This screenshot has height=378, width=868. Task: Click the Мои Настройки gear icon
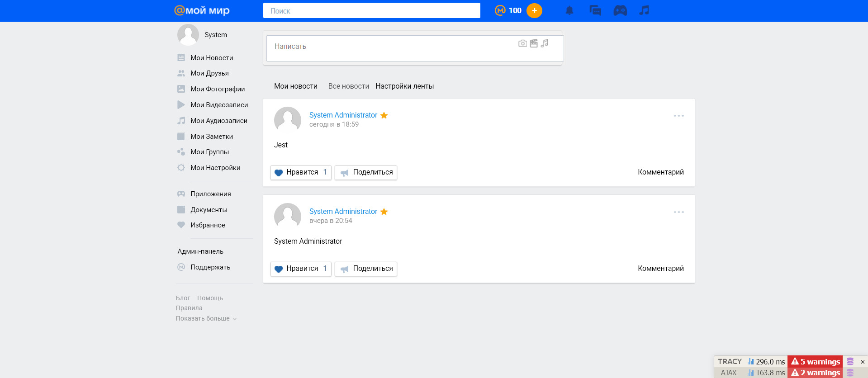[181, 168]
